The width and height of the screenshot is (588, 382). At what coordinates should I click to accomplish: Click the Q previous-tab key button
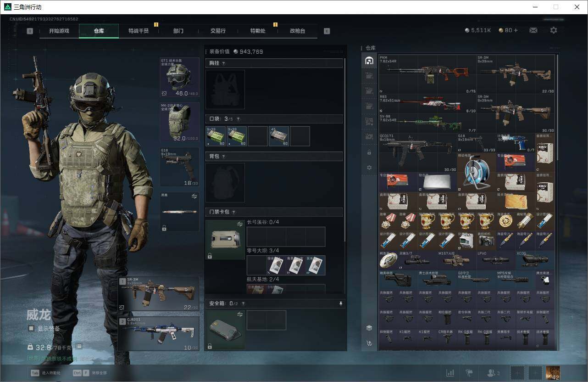point(30,31)
